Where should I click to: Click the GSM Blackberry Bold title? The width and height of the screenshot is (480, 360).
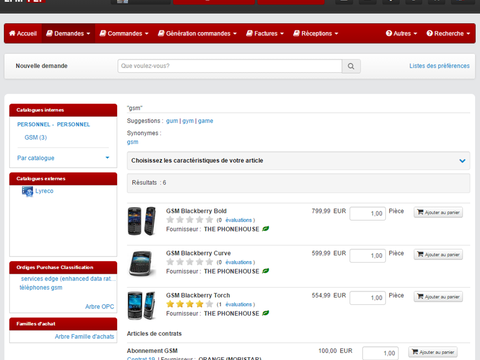click(196, 211)
